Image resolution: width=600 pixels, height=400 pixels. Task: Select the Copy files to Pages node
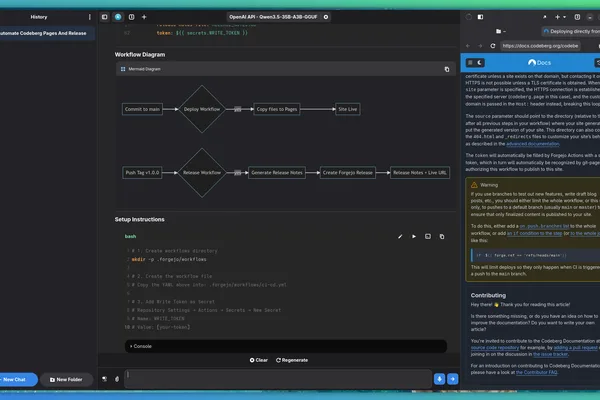(x=277, y=109)
